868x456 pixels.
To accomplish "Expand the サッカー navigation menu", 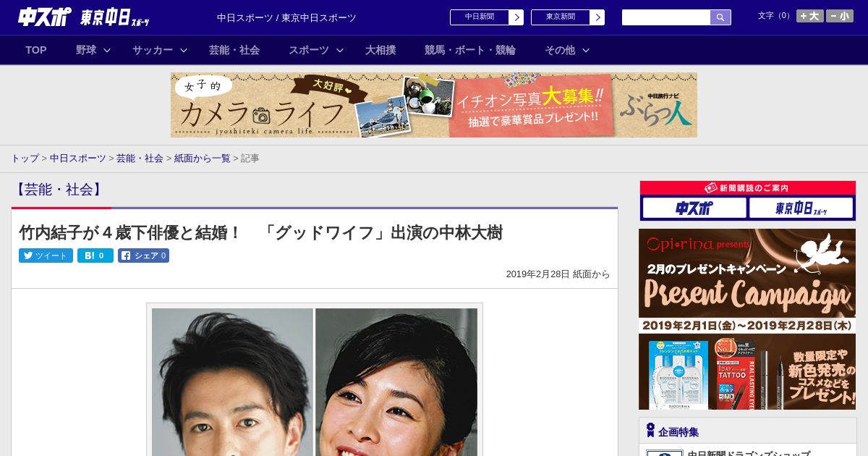I will coord(160,50).
